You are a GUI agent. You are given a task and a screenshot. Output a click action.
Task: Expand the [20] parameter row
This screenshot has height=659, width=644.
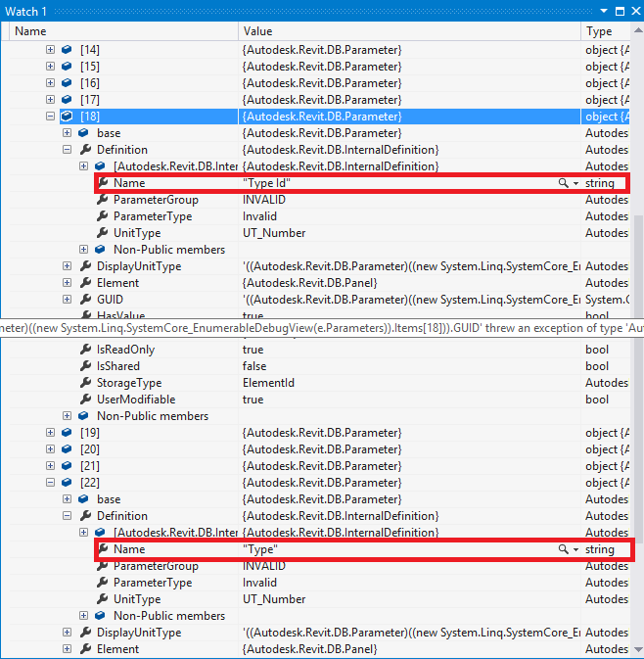coord(50,449)
